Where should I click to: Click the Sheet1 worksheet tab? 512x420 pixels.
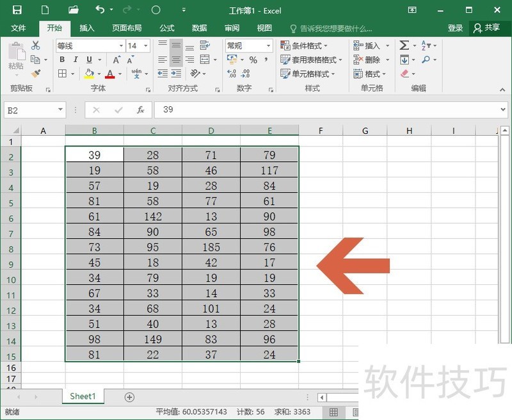click(83, 396)
